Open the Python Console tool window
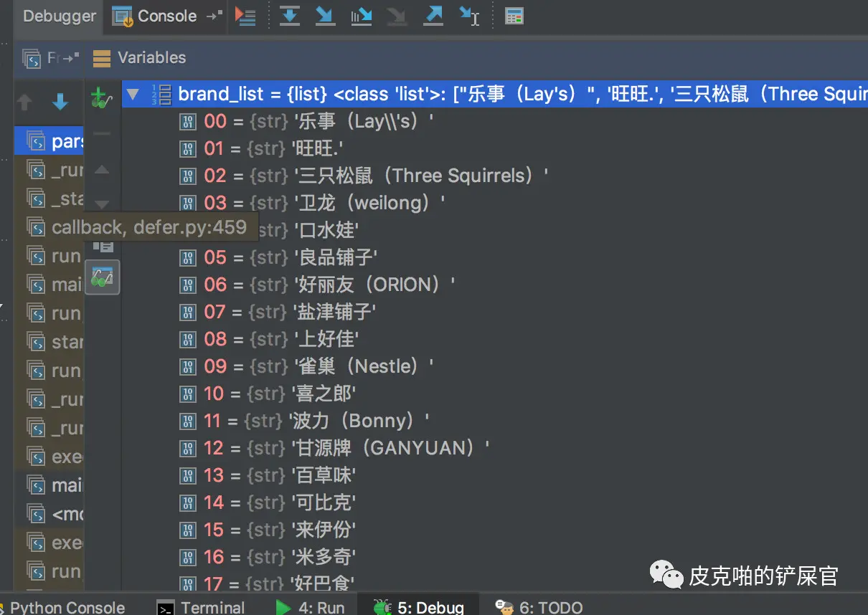 click(x=65, y=607)
